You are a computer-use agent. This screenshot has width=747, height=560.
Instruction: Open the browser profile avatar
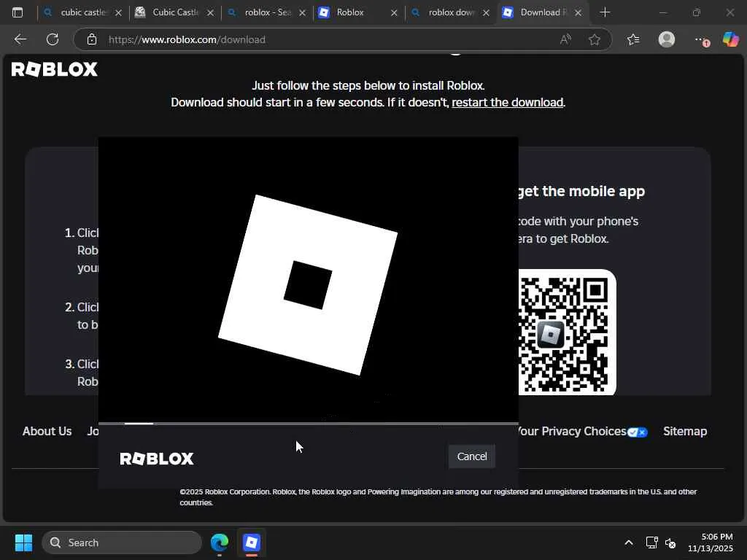coord(667,39)
